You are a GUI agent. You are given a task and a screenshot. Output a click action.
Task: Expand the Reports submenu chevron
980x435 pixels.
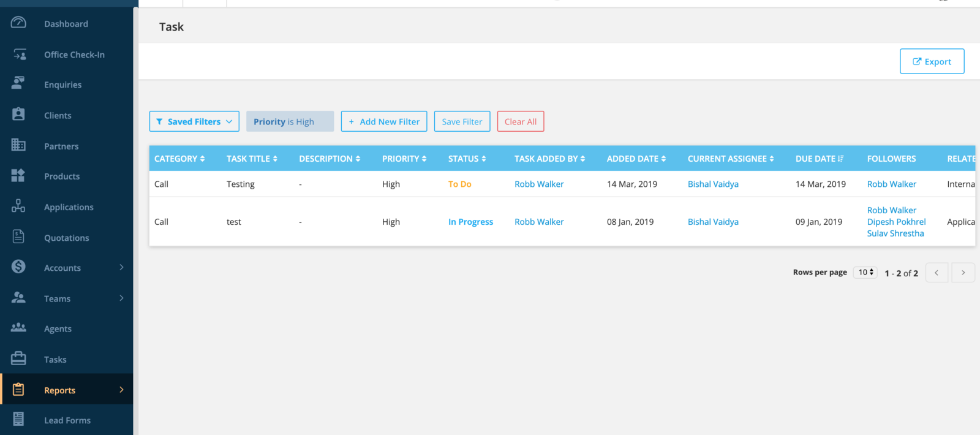tap(121, 390)
